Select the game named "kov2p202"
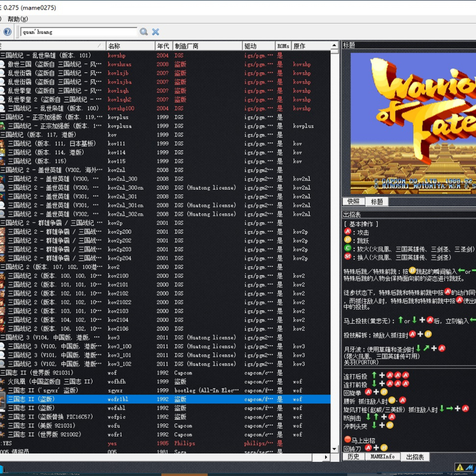Screen dimensions: 476x476 pos(119,240)
